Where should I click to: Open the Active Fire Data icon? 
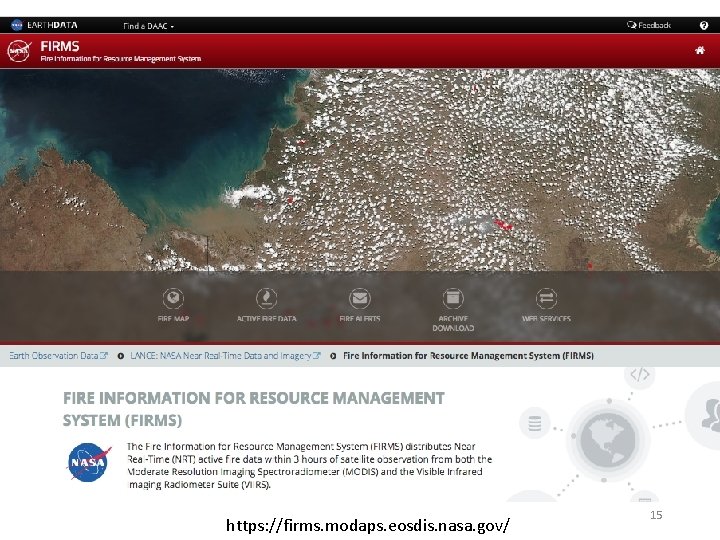click(266, 298)
